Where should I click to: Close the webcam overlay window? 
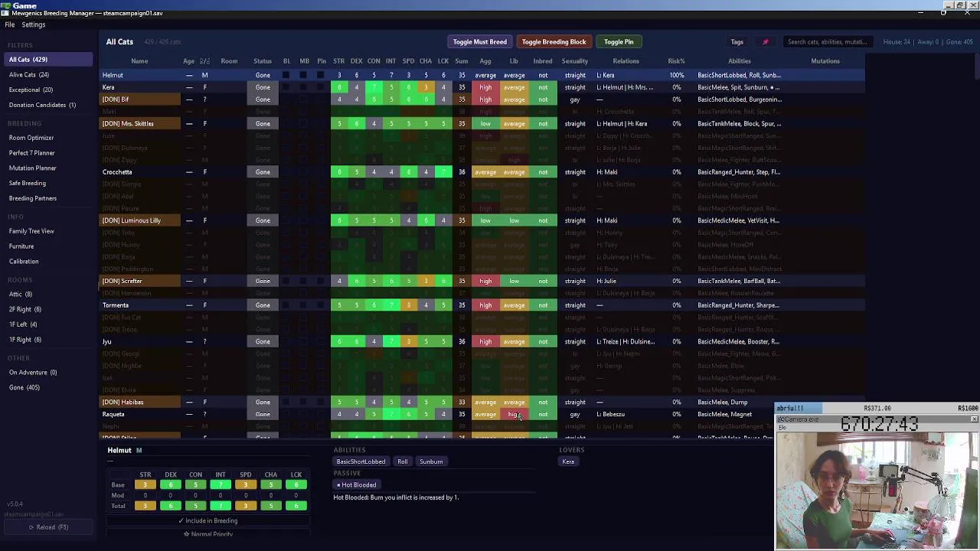(974, 419)
